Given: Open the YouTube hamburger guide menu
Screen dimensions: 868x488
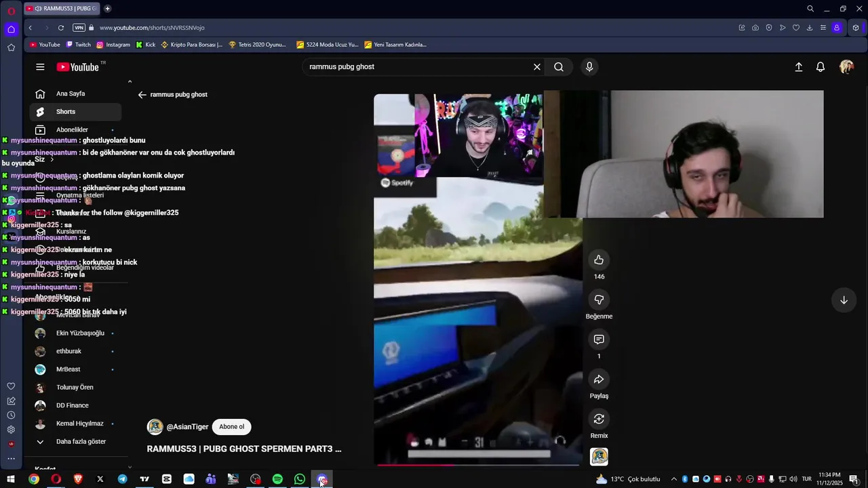Looking at the screenshot, I should point(40,67).
